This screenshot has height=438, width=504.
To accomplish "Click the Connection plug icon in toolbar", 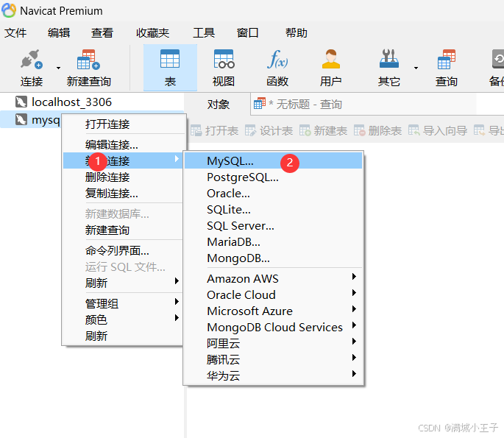I will (x=31, y=59).
